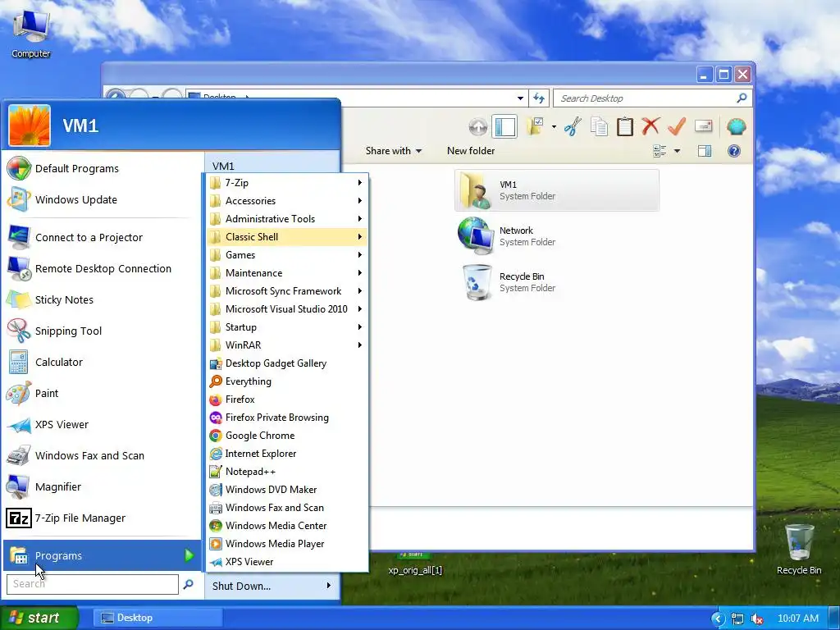Click the refresh button beside address bar
840x630 pixels.
click(x=539, y=98)
